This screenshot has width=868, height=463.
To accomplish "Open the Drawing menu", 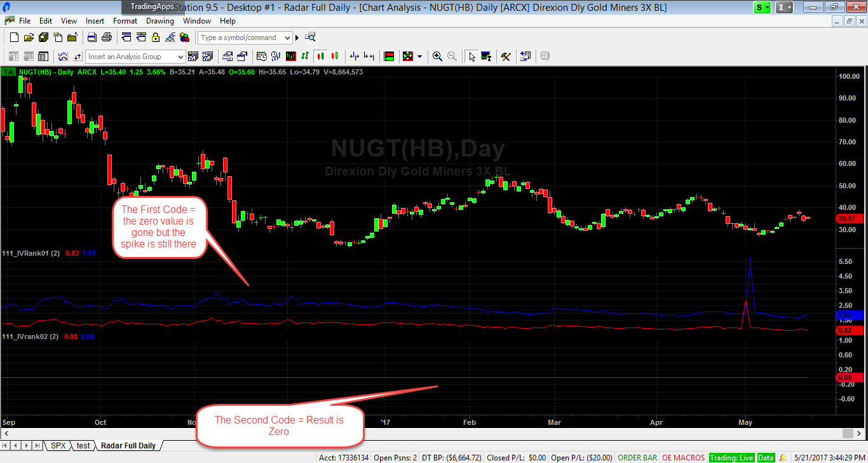I will click(160, 21).
